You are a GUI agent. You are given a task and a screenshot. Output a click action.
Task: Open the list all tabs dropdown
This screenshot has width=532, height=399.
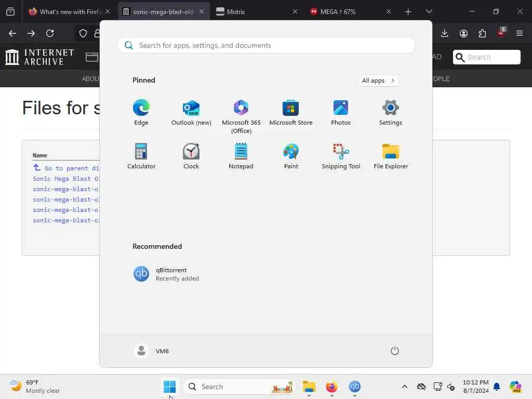click(x=429, y=11)
